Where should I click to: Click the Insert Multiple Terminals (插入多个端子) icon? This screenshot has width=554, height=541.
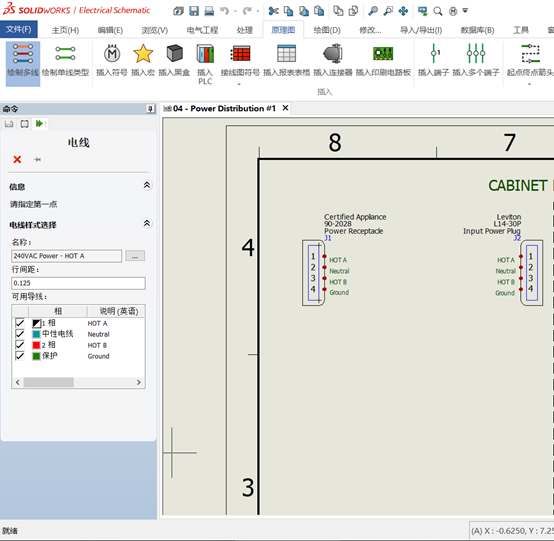pos(476,54)
